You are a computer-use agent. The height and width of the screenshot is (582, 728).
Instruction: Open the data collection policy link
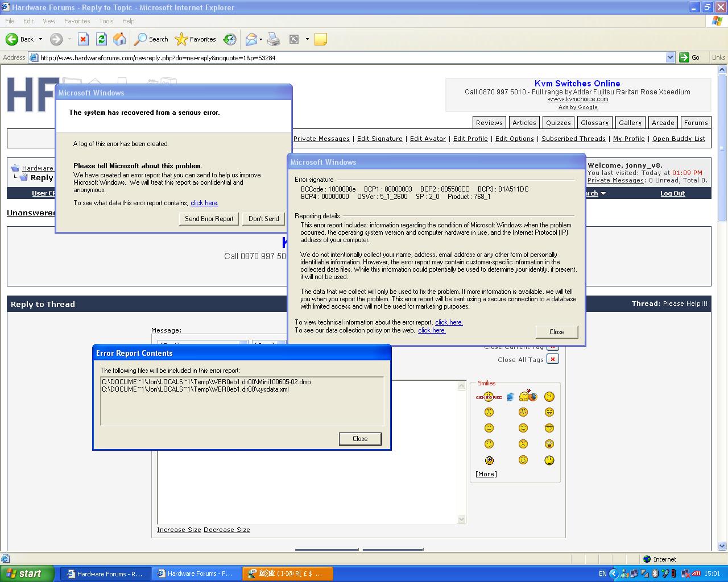(432, 330)
